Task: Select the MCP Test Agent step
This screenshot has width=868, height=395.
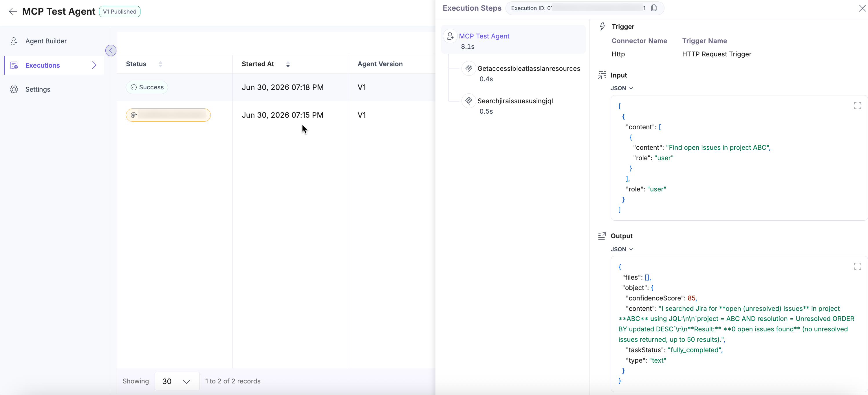Action: 513,39
